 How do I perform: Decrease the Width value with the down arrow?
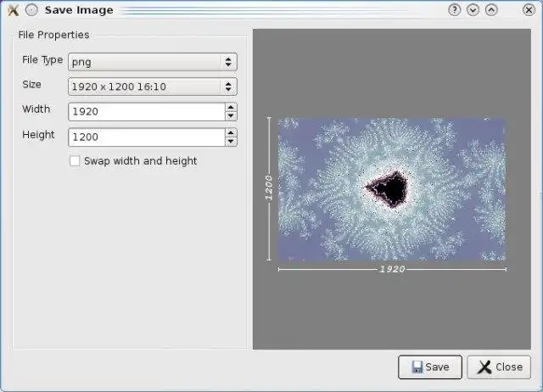[x=231, y=116]
